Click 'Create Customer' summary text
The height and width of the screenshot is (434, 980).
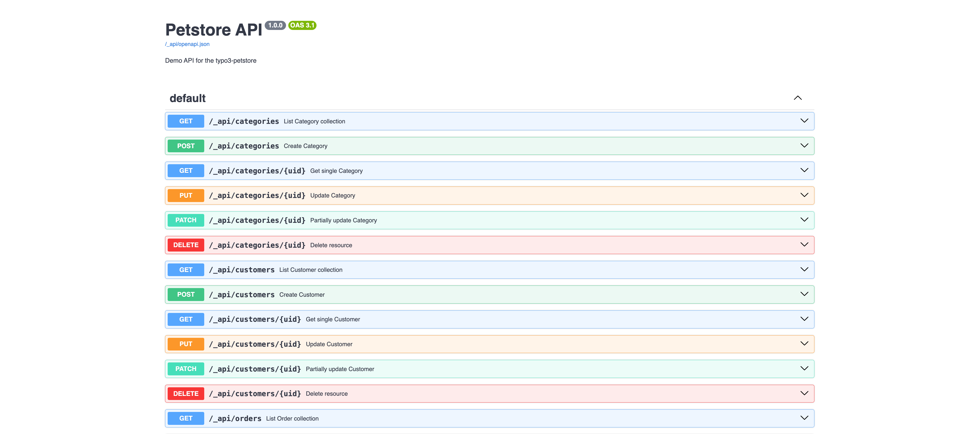click(x=302, y=294)
